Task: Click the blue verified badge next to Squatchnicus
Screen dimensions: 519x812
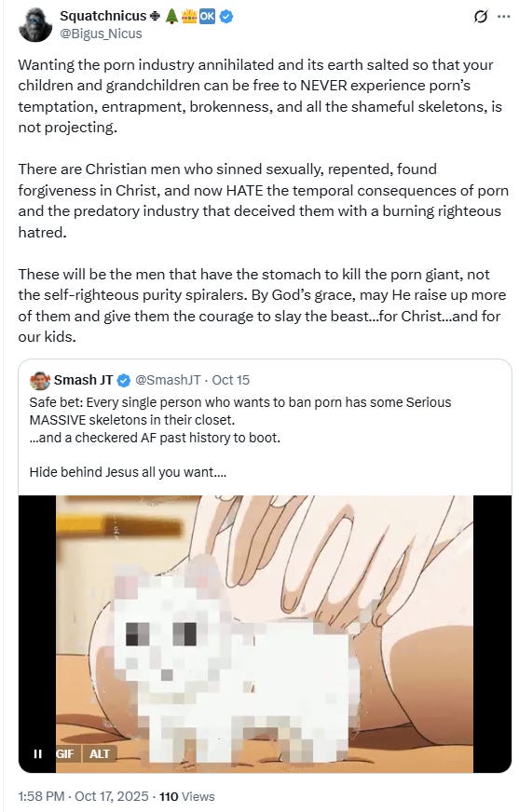Action: tap(225, 17)
